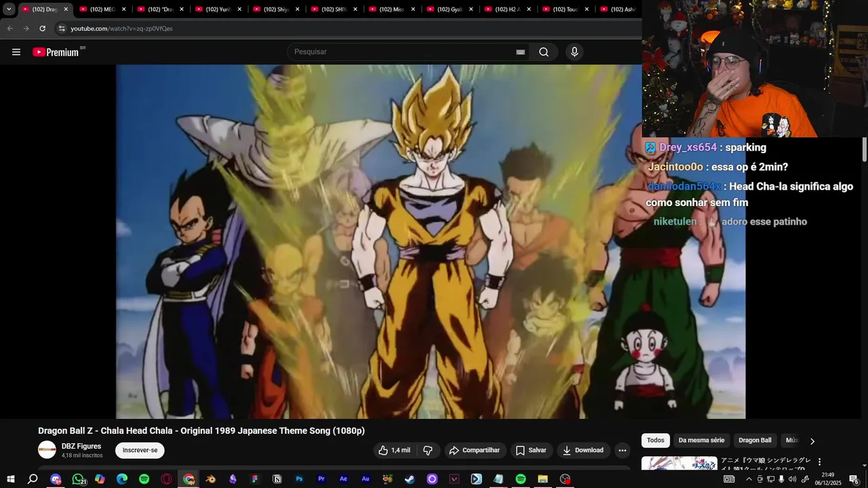Subscribe with Inscrever-se button

(140, 450)
